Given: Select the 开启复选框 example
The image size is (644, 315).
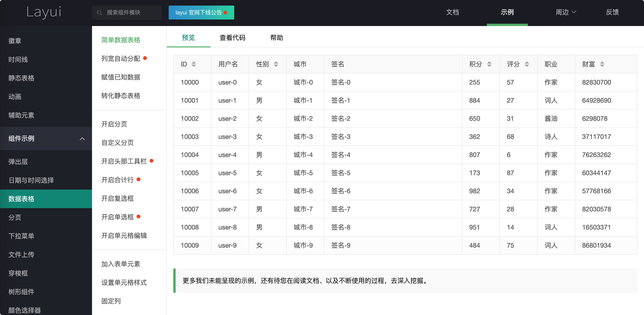Looking at the screenshot, I should click(x=118, y=198).
